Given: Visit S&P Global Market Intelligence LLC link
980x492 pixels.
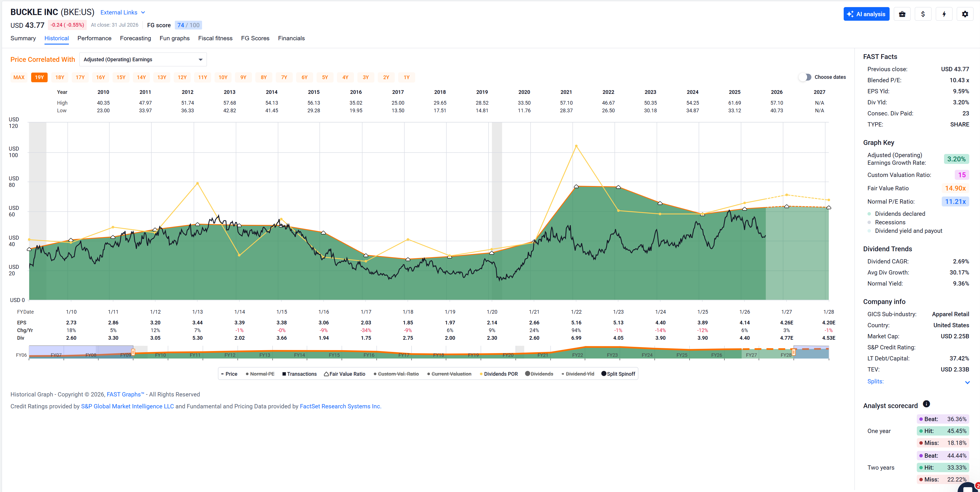Looking at the screenshot, I should [x=128, y=406].
